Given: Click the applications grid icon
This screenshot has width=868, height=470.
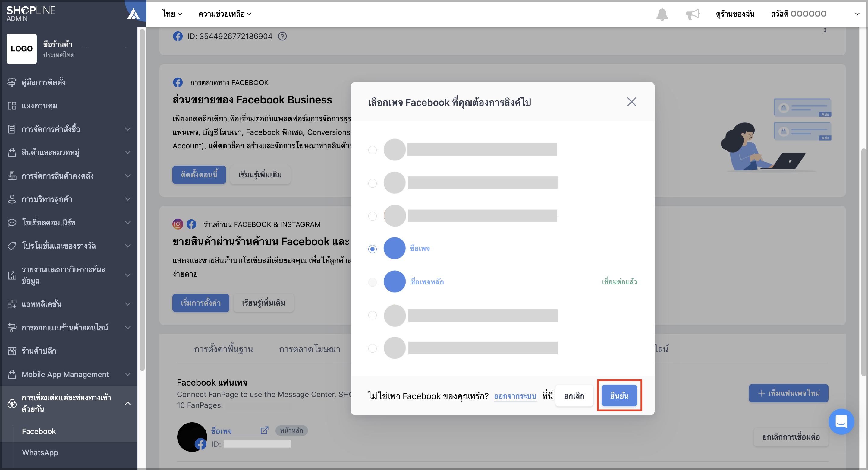Looking at the screenshot, I should tap(12, 304).
